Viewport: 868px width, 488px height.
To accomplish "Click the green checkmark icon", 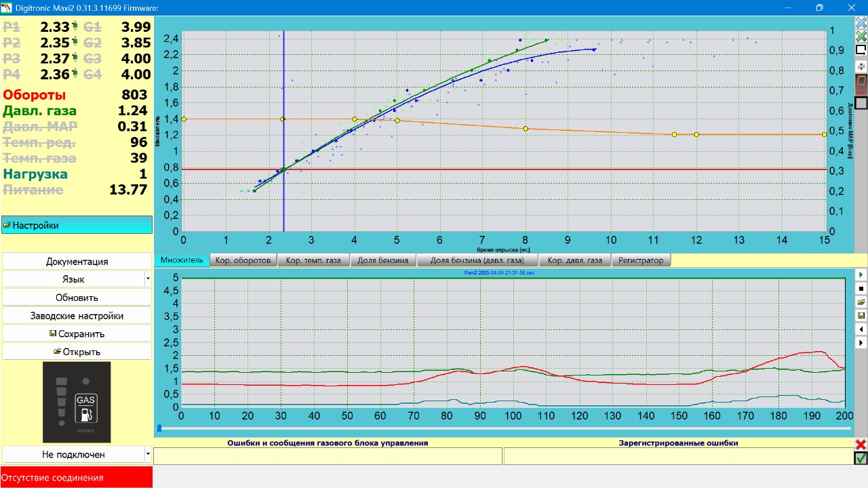I will 861,458.
